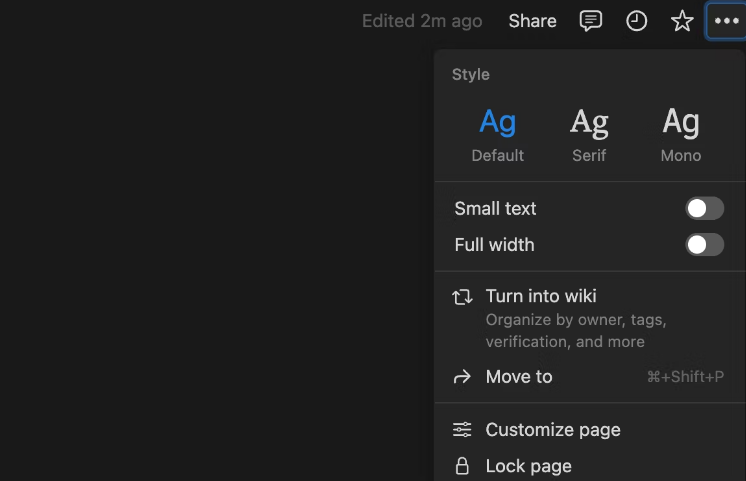Select the Serif font style
The width and height of the screenshot is (746, 481).
point(589,135)
